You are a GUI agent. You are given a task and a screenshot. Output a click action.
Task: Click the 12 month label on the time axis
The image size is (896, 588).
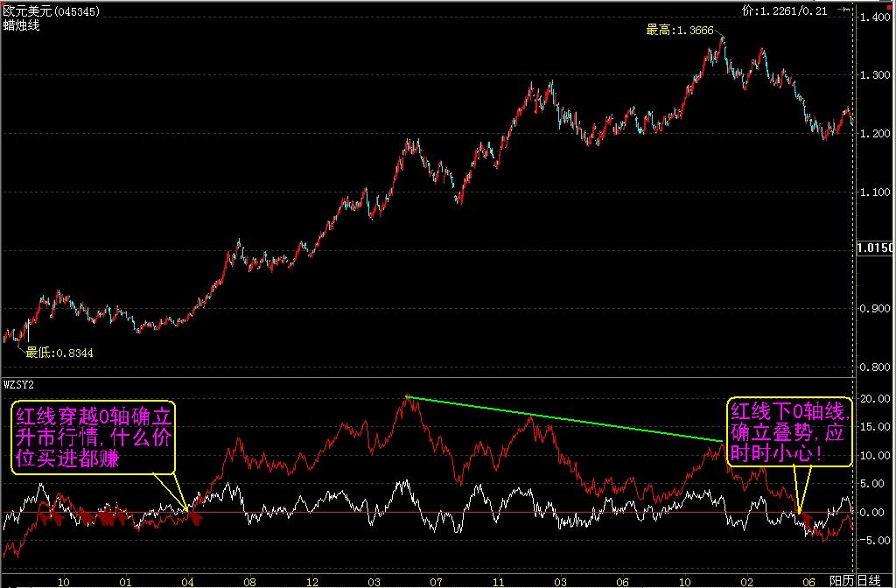pyautogui.click(x=312, y=582)
